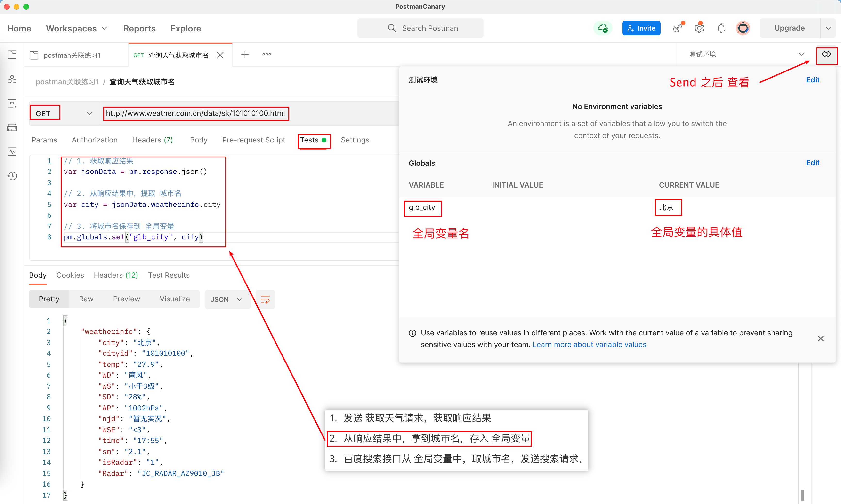Click the 北京 current value cell

coord(667,207)
